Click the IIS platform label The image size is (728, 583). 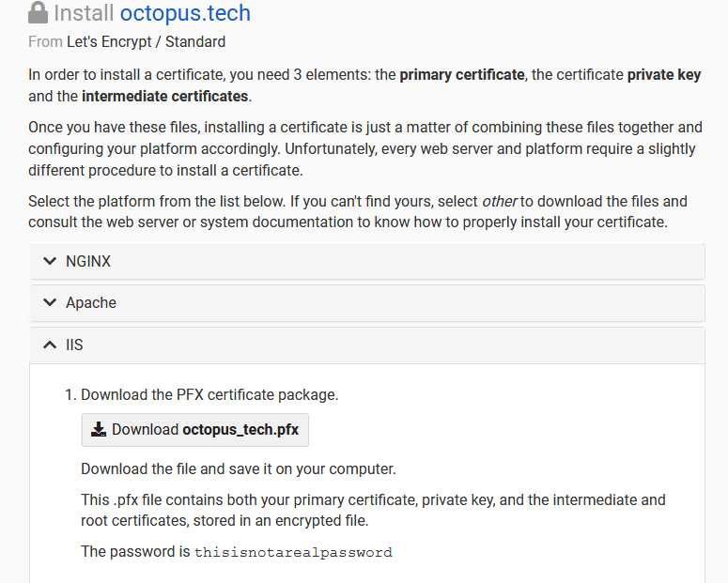coord(74,345)
